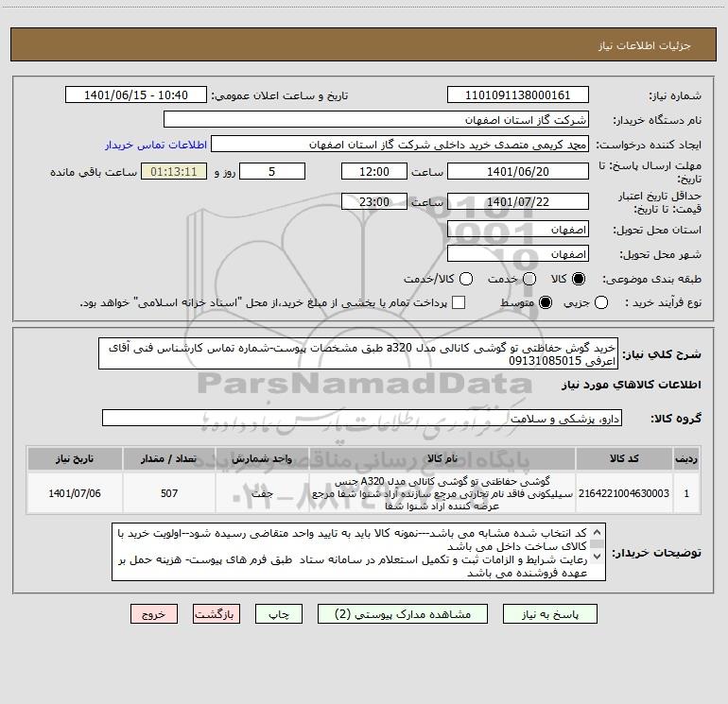Click the response deadline time 12:00
Viewport: 728px width, 704px height.
(374, 171)
